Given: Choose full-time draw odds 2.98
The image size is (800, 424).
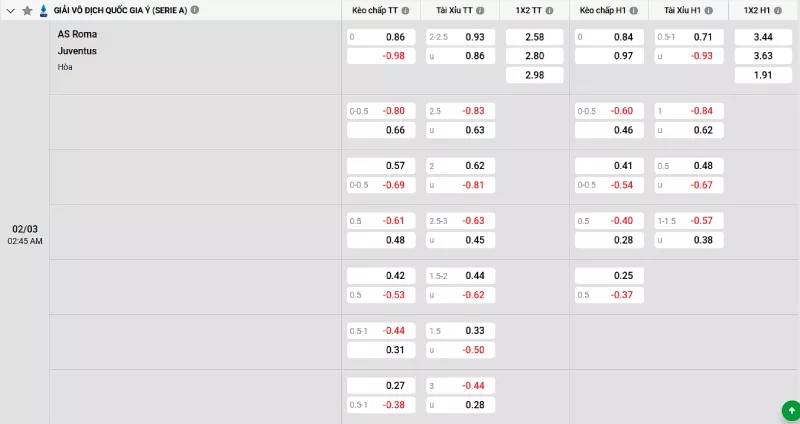Looking at the screenshot, I should pyautogui.click(x=534, y=75).
